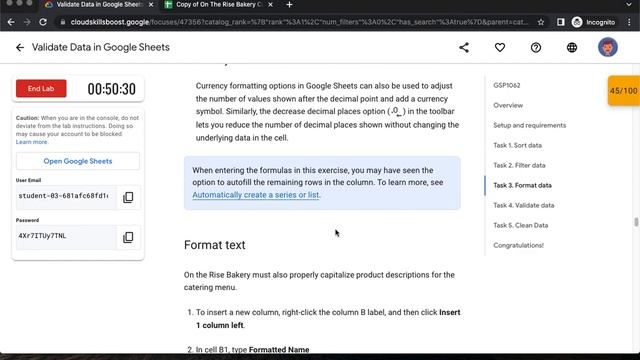Click the address bar URL field
Image resolution: width=640 pixels, height=360 pixels.
(299, 22)
